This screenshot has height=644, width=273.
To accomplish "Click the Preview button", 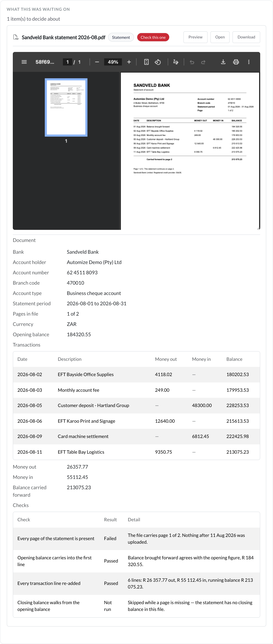I will click(x=195, y=37).
